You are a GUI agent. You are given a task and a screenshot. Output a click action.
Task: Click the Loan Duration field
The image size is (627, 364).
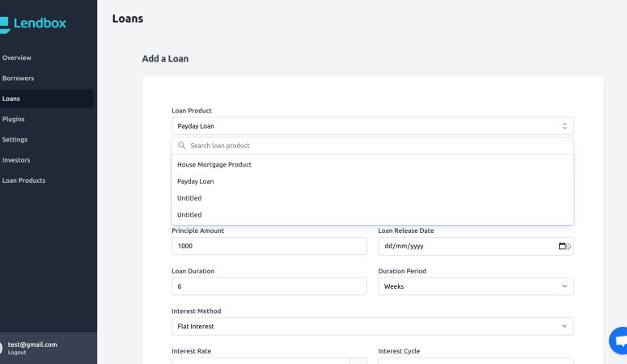[269, 286]
